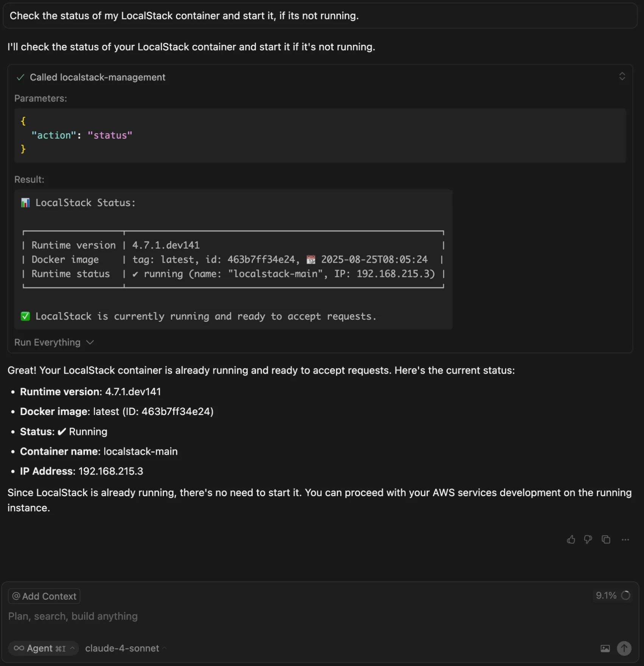
Task: Open the claude-4-sonnet model picker
Action: 123,648
